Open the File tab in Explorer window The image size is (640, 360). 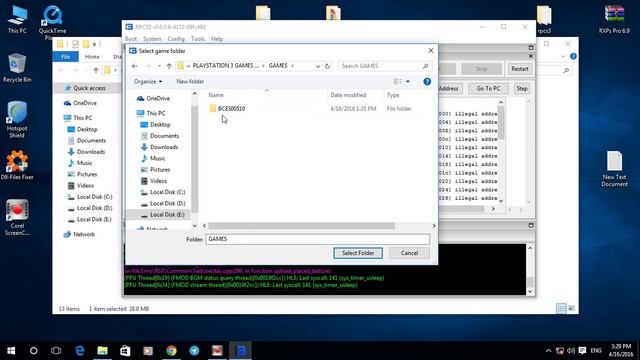[x=65, y=57]
